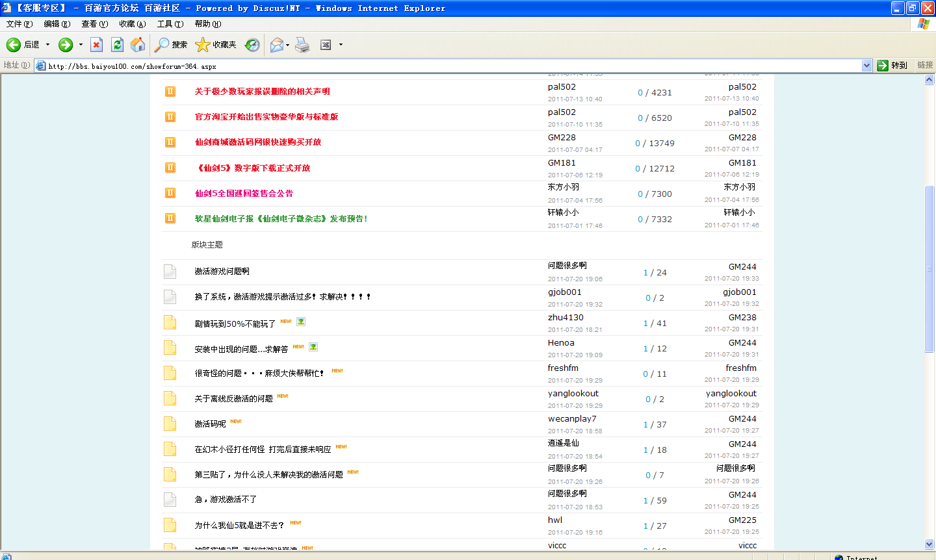
Task: Click author wecanplay7
Action: [x=572, y=419]
